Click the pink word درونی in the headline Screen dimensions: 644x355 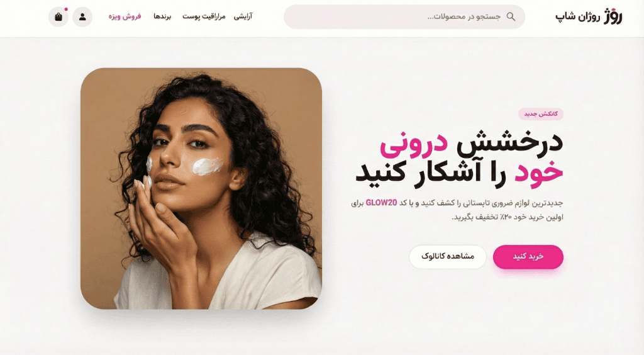coord(413,145)
